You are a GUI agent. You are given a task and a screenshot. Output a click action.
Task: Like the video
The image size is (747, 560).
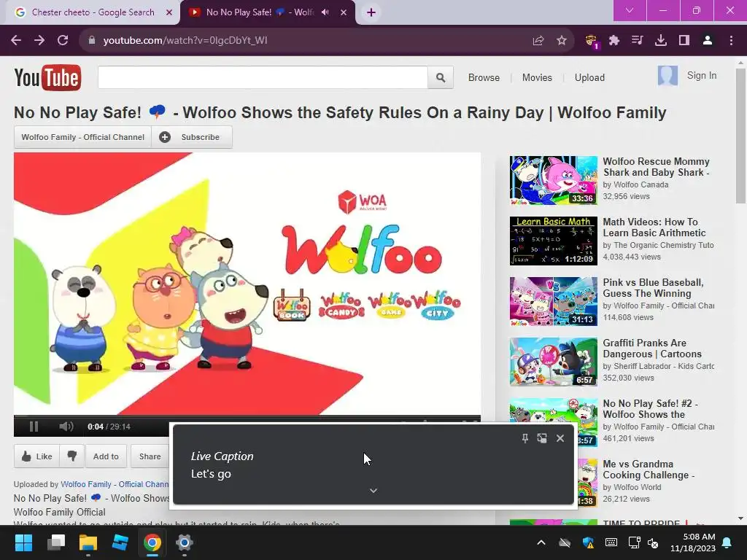coord(36,456)
